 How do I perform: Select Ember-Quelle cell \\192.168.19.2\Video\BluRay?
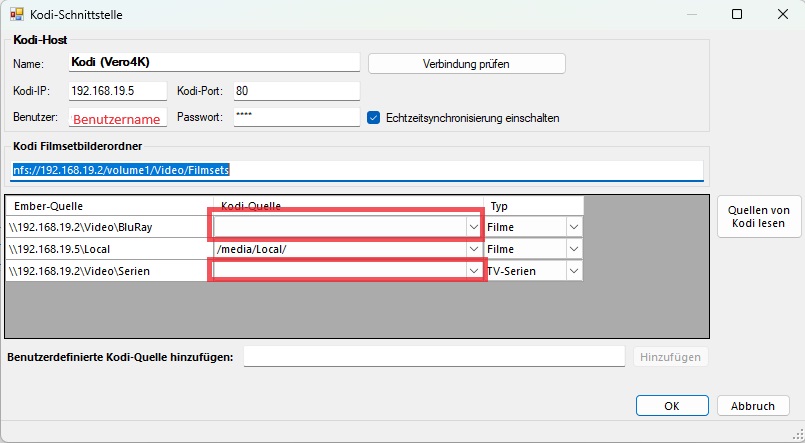109,227
